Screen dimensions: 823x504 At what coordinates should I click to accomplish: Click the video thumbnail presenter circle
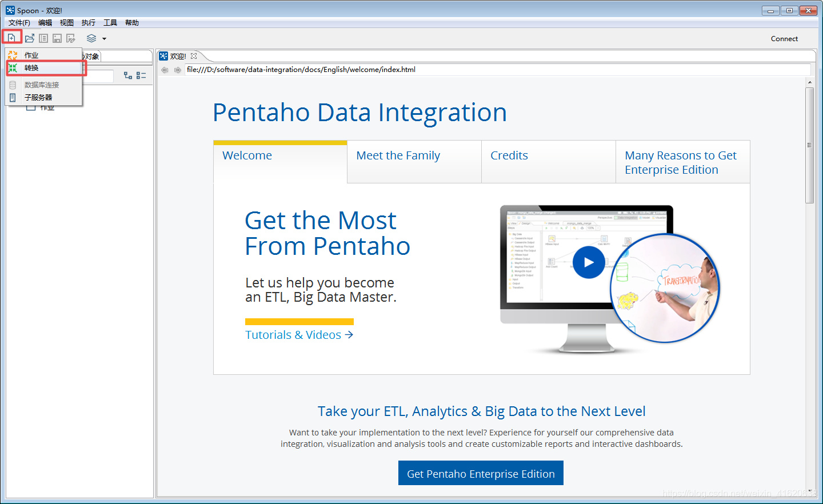pos(665,288)
